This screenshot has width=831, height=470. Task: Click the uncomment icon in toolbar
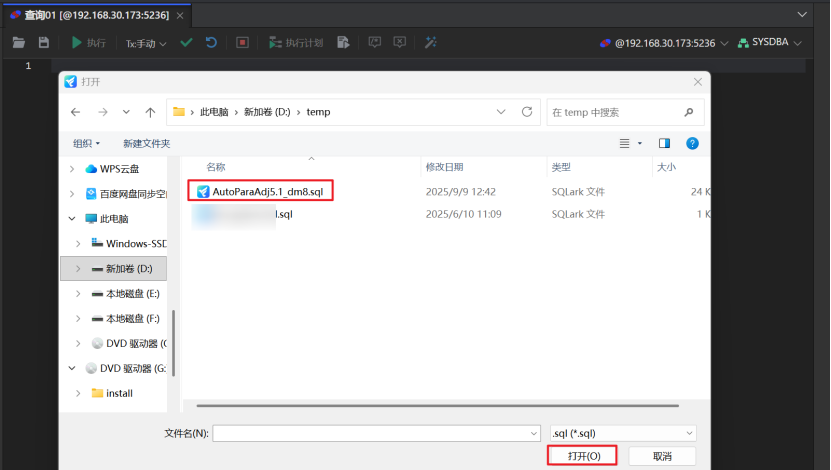(400, 42)
